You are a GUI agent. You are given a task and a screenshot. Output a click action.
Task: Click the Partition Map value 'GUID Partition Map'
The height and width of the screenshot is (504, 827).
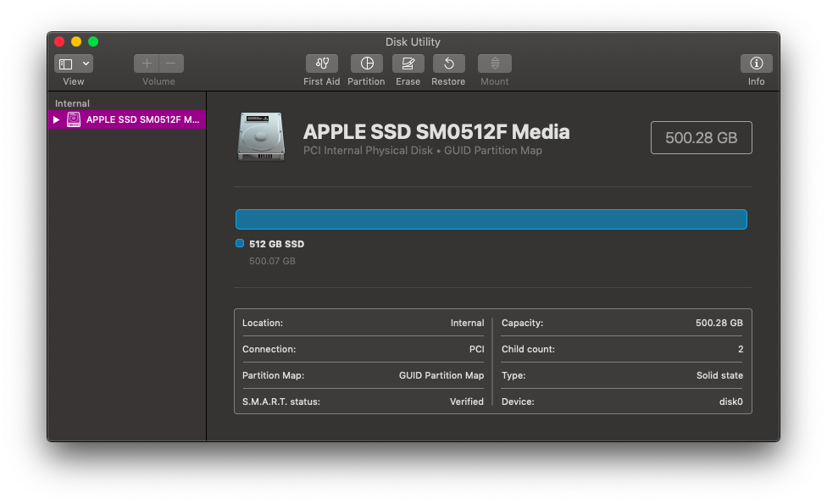coord(441,375)
